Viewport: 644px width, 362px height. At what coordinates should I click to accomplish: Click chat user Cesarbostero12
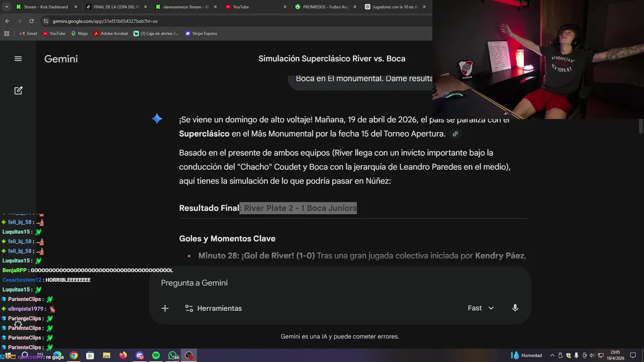pyautogui.click(x=22, y=280)
